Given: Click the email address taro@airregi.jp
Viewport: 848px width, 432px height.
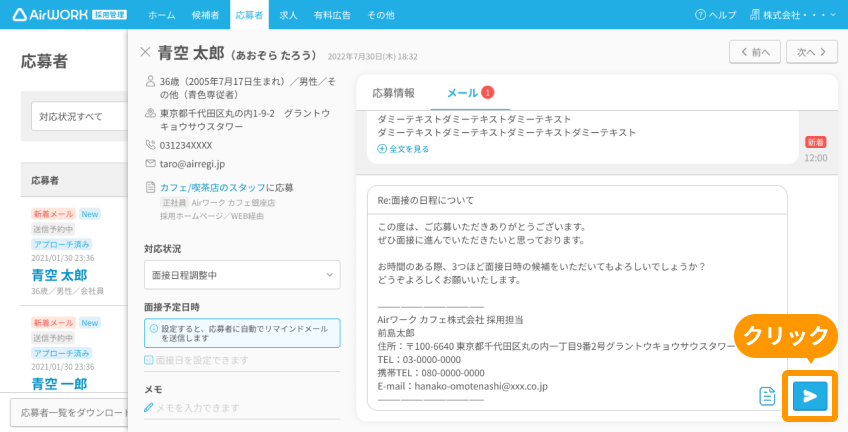Looking at the screenshot, I should (x=192, y=163).
